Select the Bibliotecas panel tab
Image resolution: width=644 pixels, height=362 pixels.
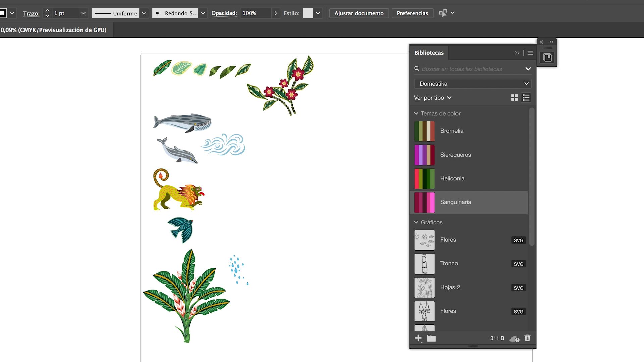coord(429,53)
